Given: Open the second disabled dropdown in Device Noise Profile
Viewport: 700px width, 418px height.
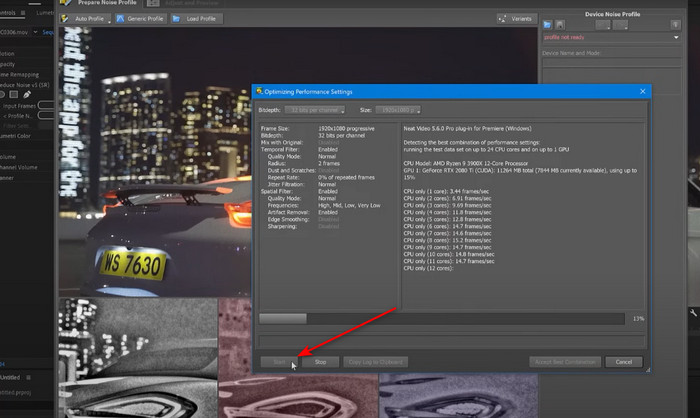Looking at the screenshot, I should click(620, 25).
